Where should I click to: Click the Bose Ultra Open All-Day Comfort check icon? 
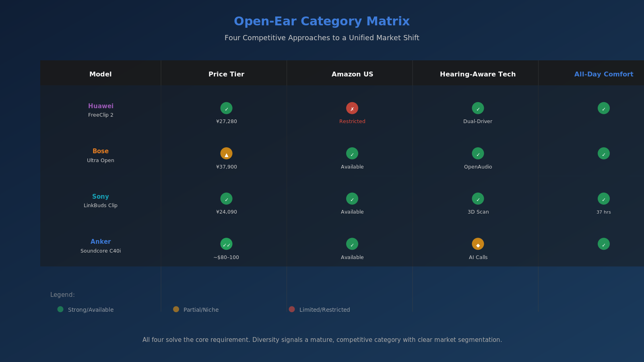pyautogui.click(x=604, y=153)
